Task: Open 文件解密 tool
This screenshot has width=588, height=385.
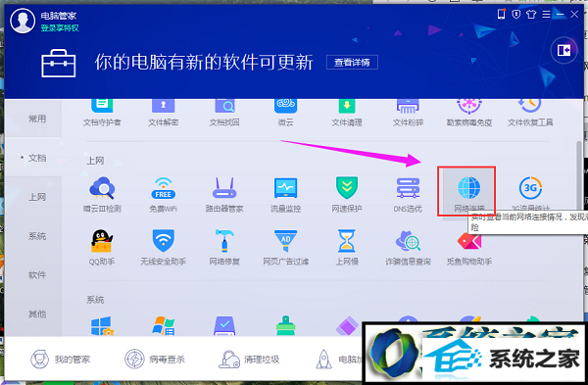Action: 163,113
